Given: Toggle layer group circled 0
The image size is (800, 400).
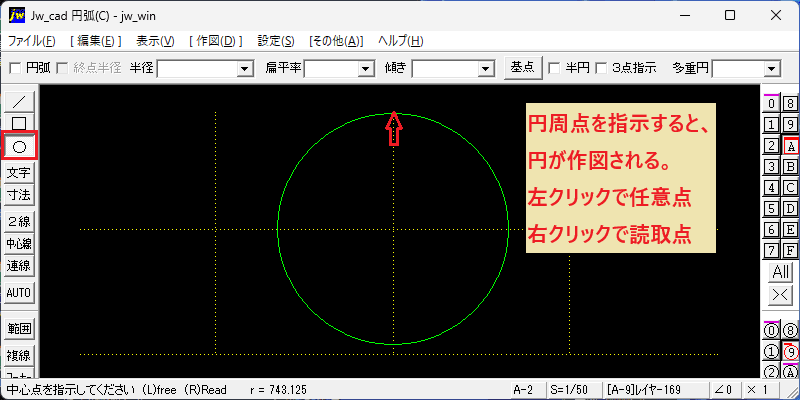Looking at the screenshot, I should pos(771,331).
